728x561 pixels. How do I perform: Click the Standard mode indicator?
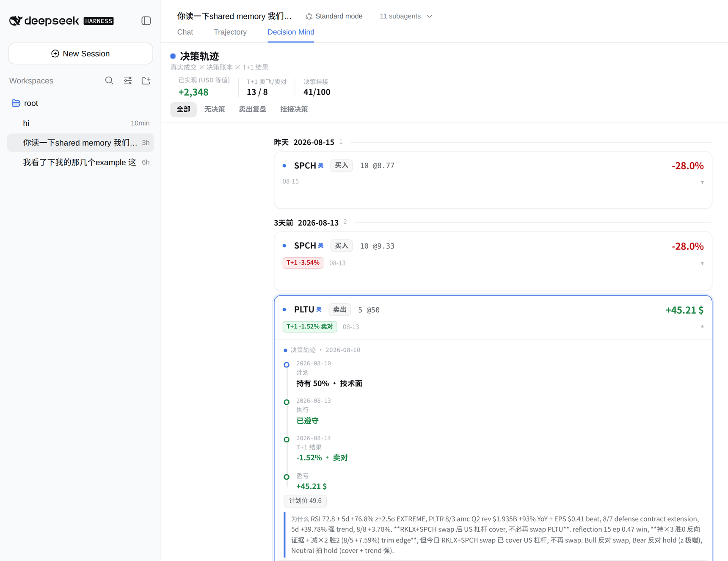[334, 16]
